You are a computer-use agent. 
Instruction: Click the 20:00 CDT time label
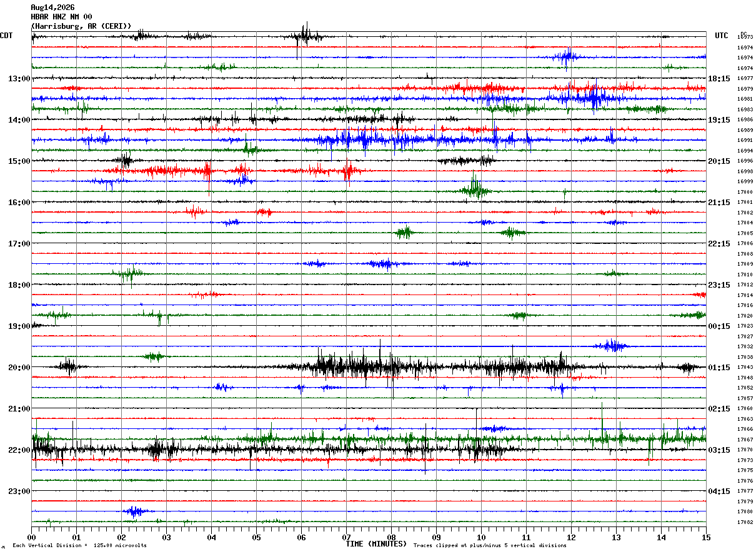[19, 368]
